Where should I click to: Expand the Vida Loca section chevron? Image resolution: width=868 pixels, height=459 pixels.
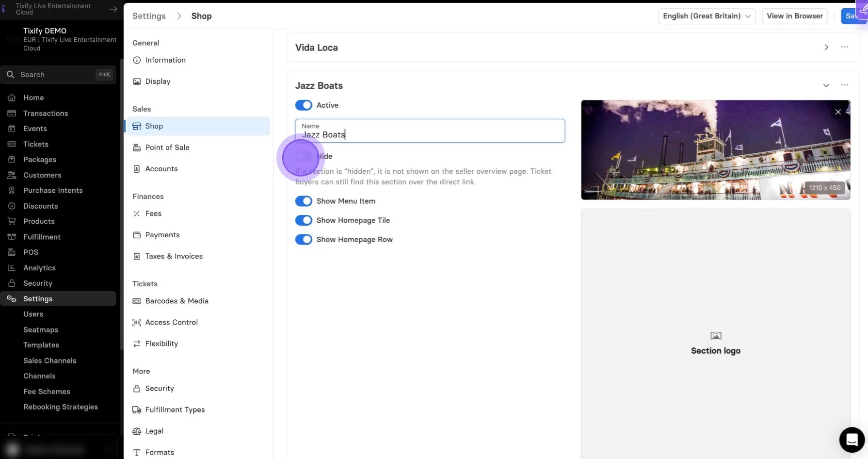[x=826, y=47]
